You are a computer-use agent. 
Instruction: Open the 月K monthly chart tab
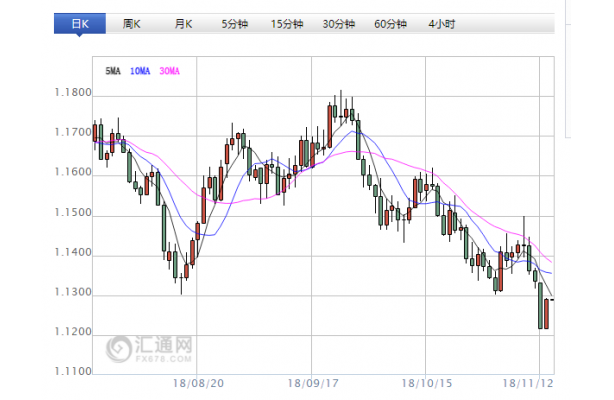click(x=182, y=22)
